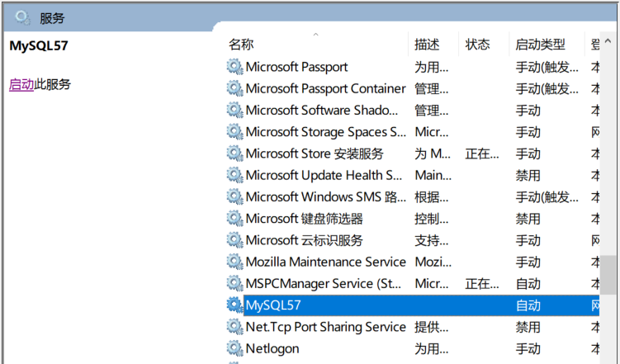620x364 pixels.
Task: Click the 启动 link to start MySQL57
Action: click(x=21, y=84)
